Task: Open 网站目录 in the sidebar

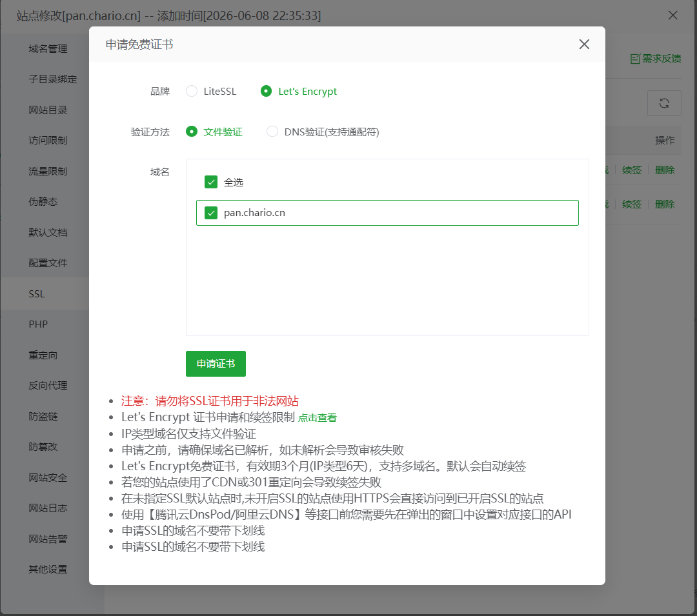Action: (x=48, y=110)
